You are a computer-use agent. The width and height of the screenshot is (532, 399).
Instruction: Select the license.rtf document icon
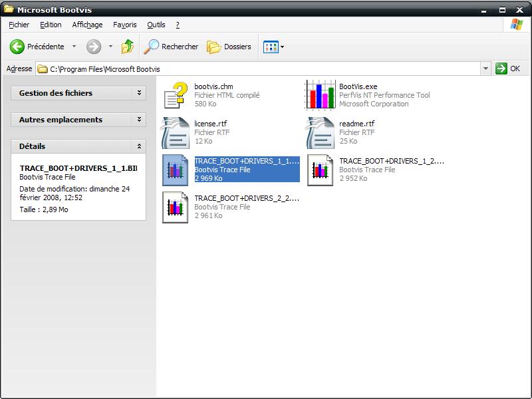click(x=176, y=132)
